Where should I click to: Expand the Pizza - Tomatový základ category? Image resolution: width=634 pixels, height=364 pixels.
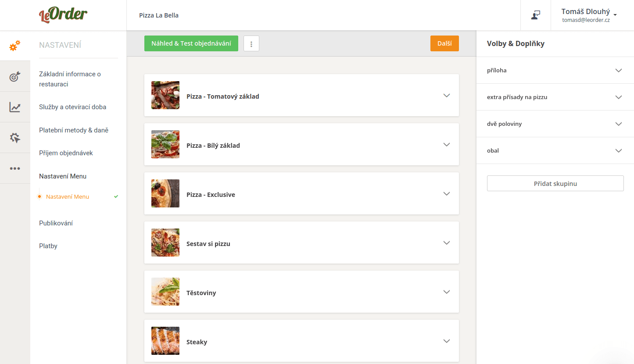[x=447, y=96]
